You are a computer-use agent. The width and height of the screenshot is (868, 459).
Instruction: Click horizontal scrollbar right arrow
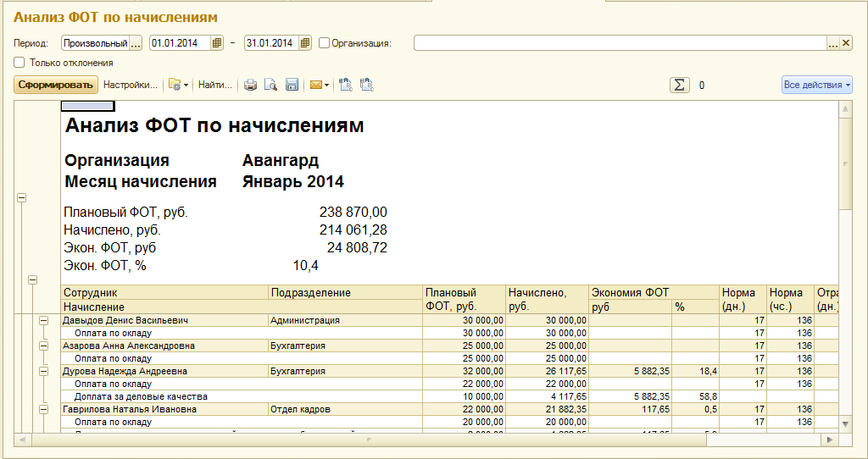pos(830,440)
